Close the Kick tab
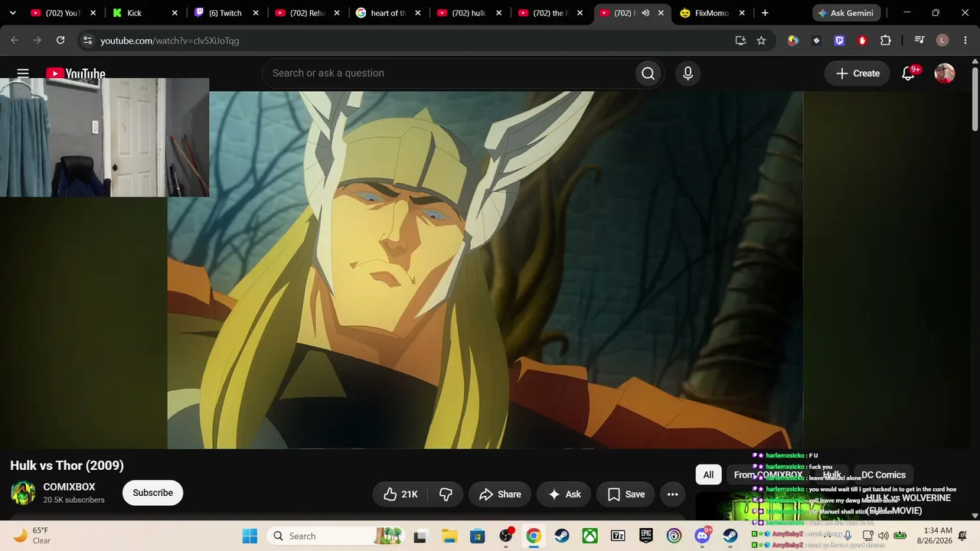The height and width of the screenshot is (551, 980). 175,13
